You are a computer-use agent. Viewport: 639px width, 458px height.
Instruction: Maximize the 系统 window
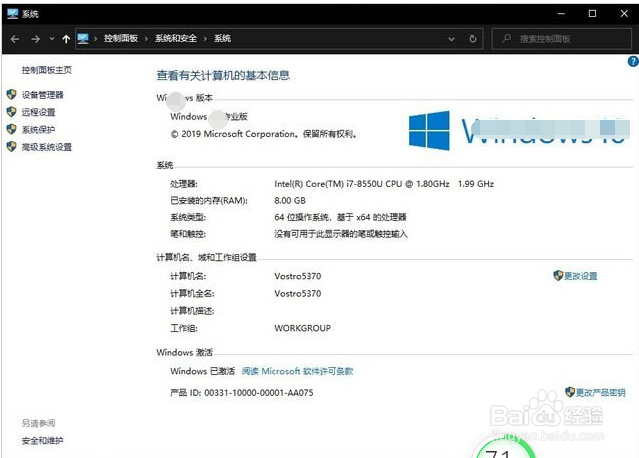[x=592, y=14]
